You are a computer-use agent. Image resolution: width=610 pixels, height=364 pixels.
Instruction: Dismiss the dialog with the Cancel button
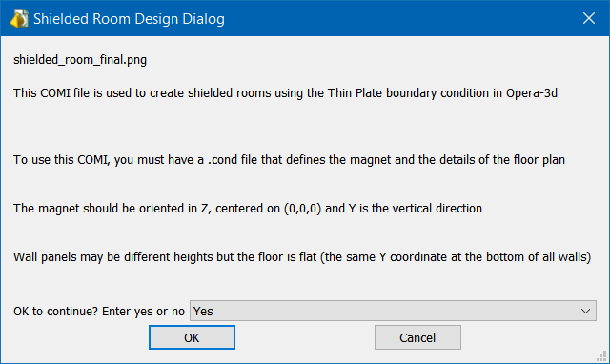[x=417, y=337]
